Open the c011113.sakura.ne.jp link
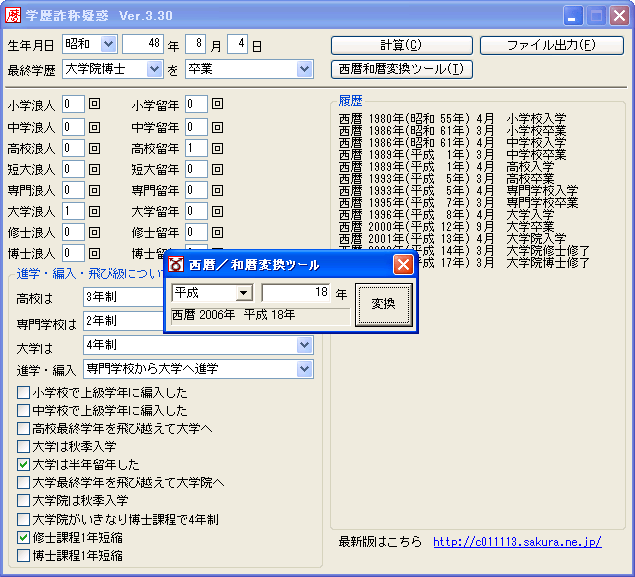 [516, 542]
